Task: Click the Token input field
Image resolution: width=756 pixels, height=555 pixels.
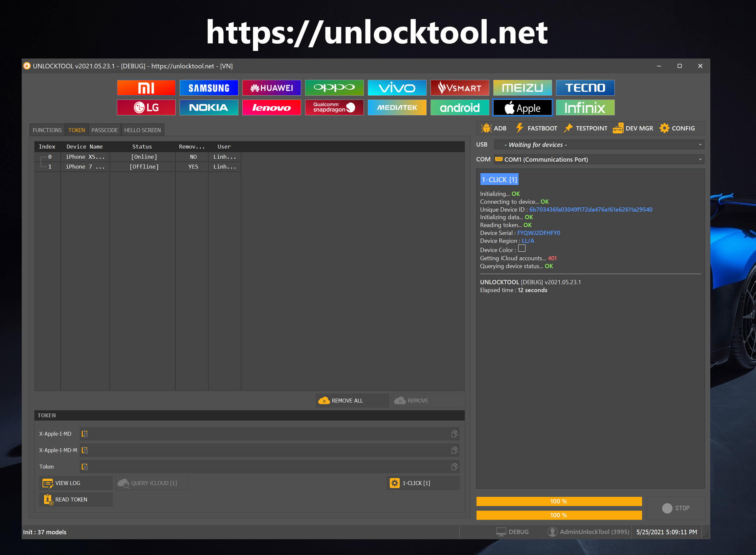Action: point(270,467)
